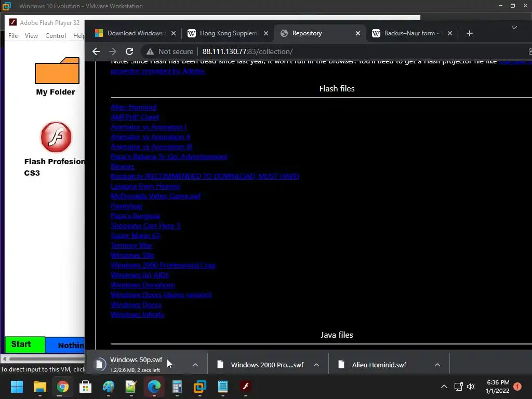Click the address bar URL

[247, 51]
